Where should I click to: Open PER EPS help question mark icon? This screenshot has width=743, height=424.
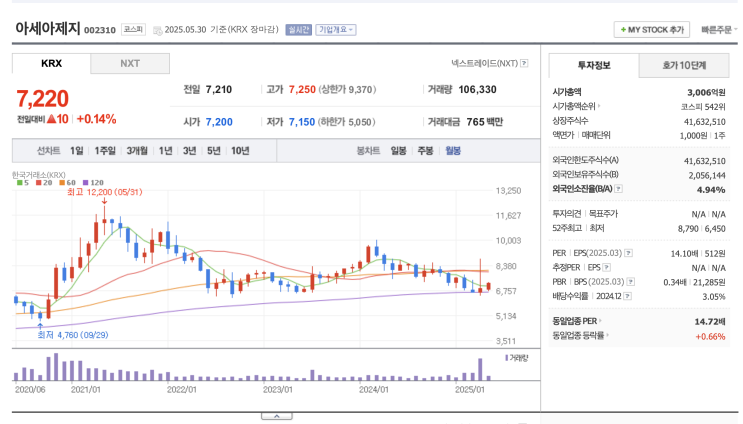click(x=628, y=253)
